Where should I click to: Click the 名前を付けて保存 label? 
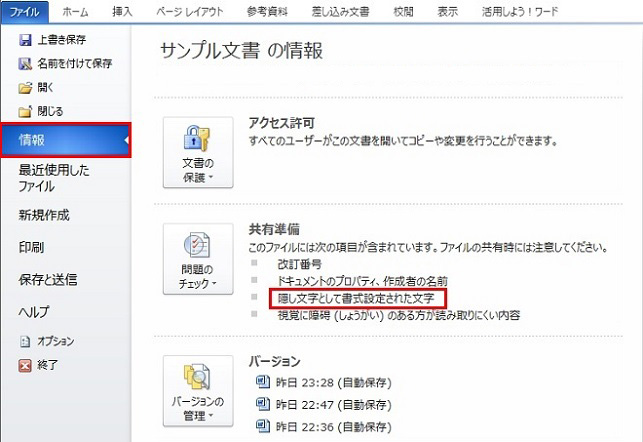[75, 64]
